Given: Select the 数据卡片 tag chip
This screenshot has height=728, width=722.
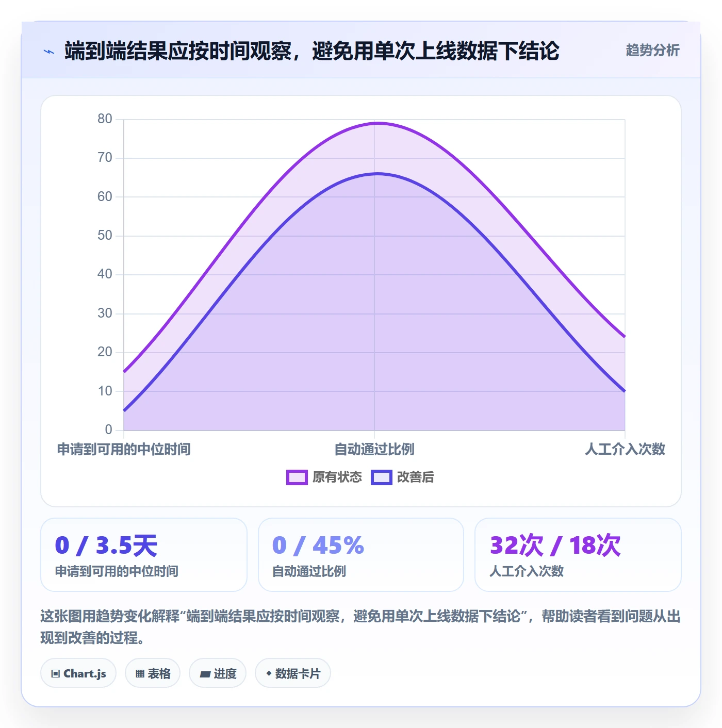Looking at the screenshot, I should point(293,673).
